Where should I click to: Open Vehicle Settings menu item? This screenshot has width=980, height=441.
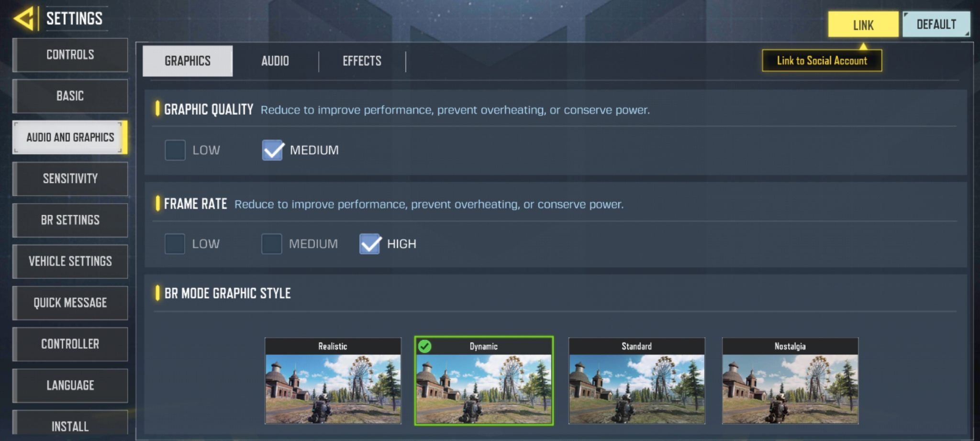click(70, 262)
